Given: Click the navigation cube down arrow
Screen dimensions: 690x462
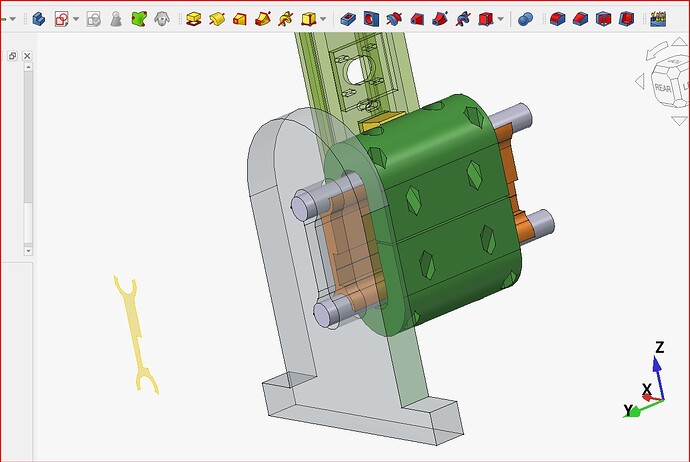Looking at the screenshot, I should [680, 121].
